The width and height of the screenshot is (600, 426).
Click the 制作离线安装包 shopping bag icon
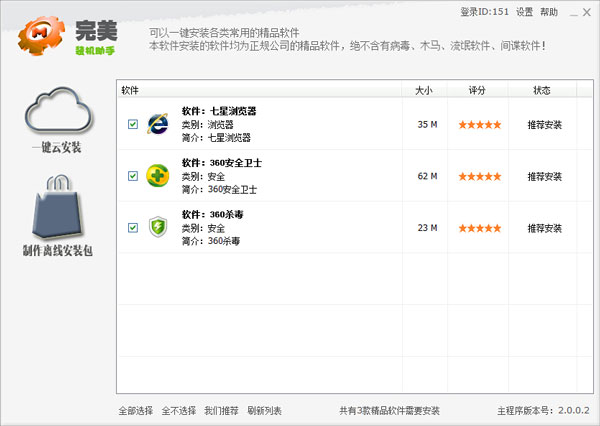click(x=57, y=206)
